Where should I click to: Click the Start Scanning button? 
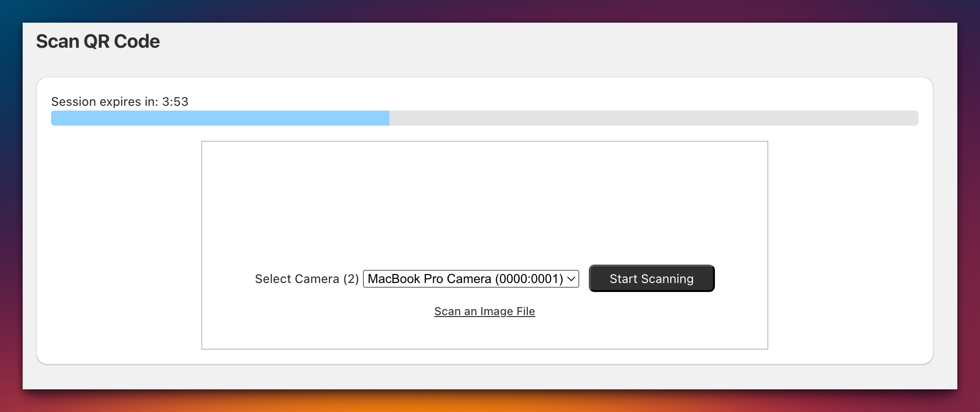pos(651,278)
